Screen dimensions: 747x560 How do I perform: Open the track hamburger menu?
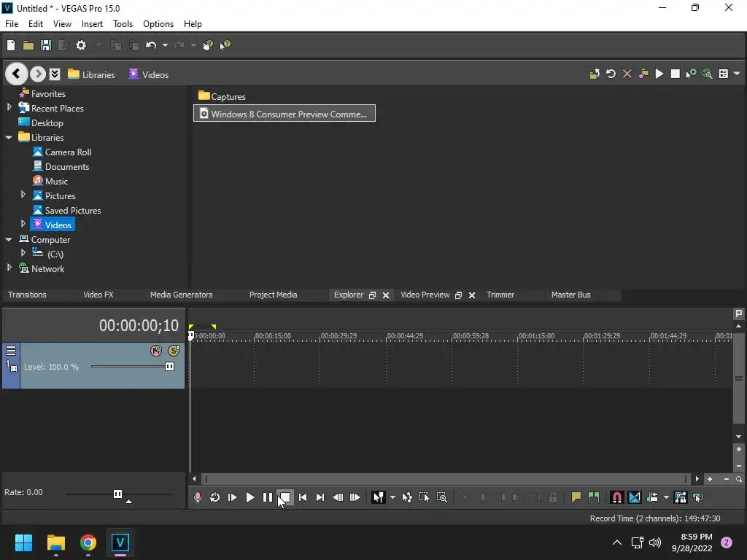click(11, 351)
